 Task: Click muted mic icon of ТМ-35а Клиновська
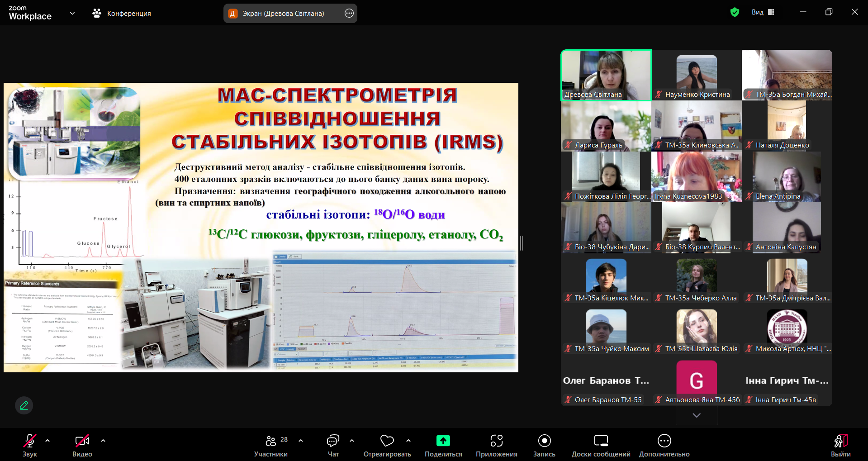659,145
